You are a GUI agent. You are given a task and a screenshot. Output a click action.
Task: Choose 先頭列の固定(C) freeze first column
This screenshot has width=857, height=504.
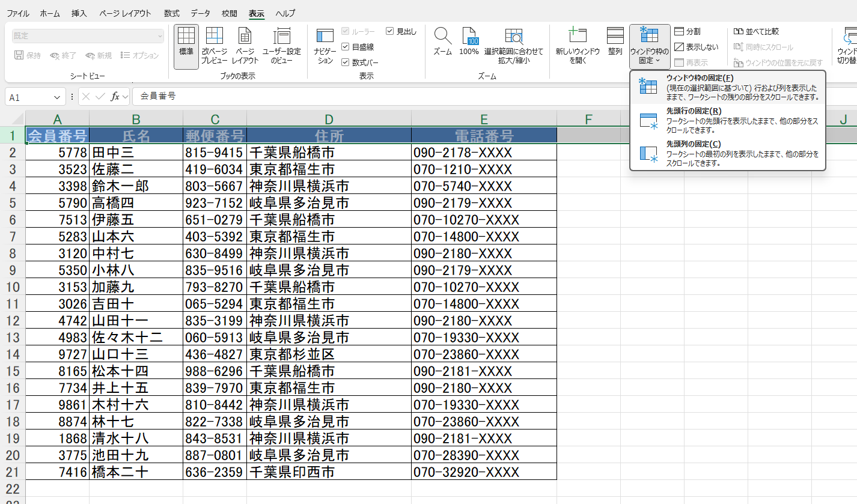click(x=728, y=154)
